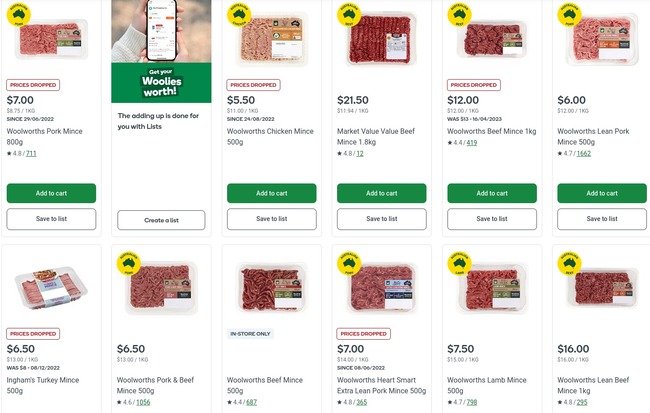Open the 1056 reviews link for Pork & Beef Mince
Screen dimensions: 650x413
[x=143, y=402]
